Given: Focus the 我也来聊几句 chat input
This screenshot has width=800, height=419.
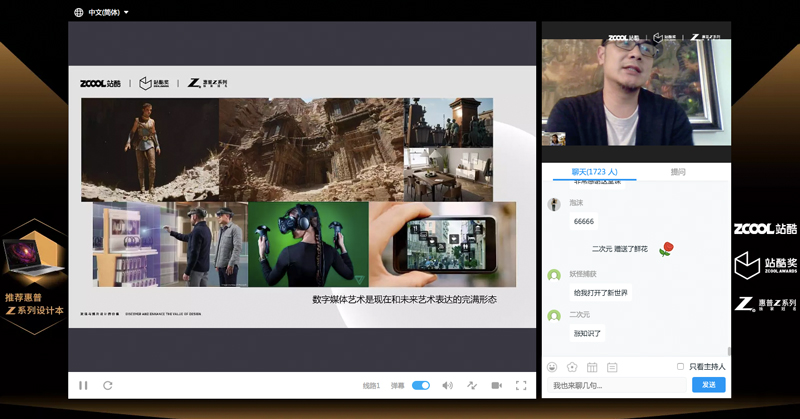Looking at the screenshot, I should coord(616,385).
